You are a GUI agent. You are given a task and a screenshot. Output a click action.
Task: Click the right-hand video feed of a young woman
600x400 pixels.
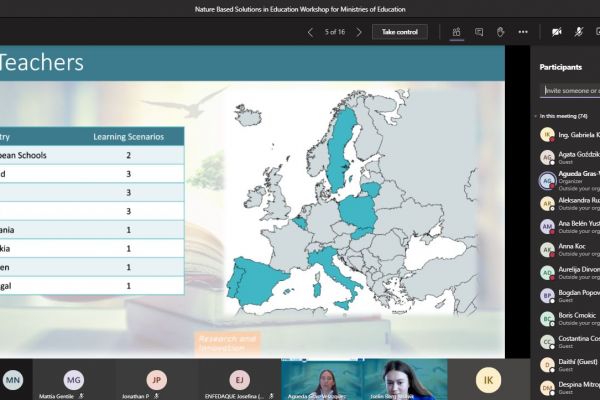(x=405, y=380)
